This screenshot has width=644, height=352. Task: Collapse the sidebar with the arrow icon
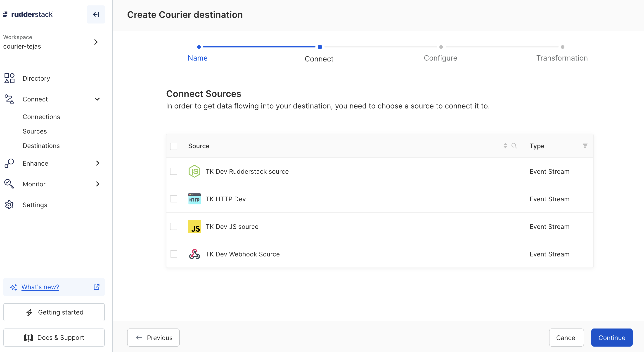pyautogui.click(x=96, y=14)
